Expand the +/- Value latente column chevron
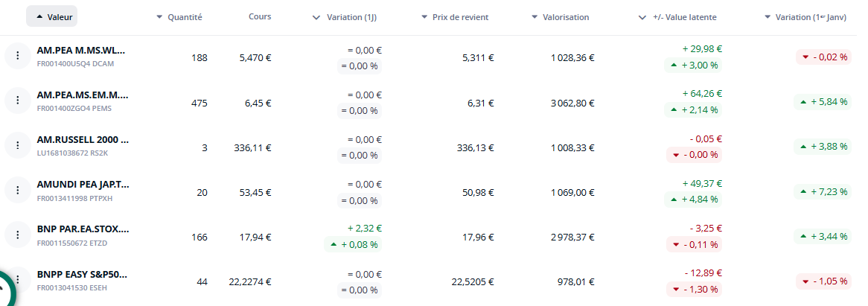The height and width of the screenshot is (306, 868). [x=642, y=16]
